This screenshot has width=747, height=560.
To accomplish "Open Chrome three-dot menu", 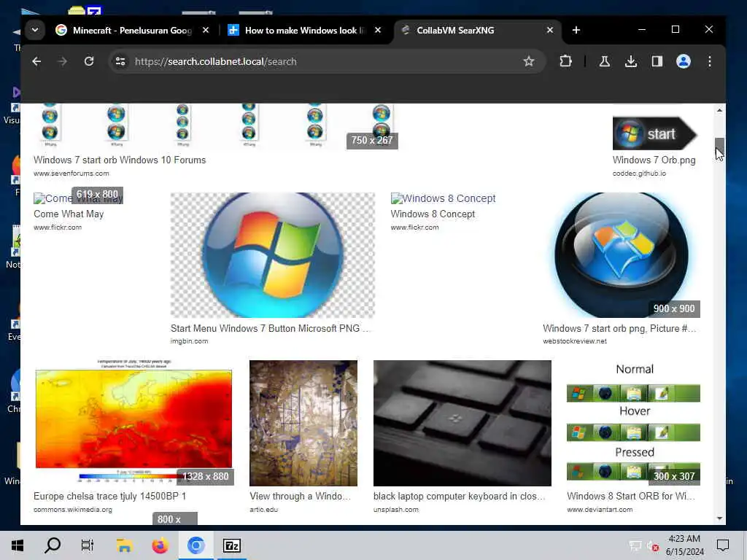I will point(709,61).
